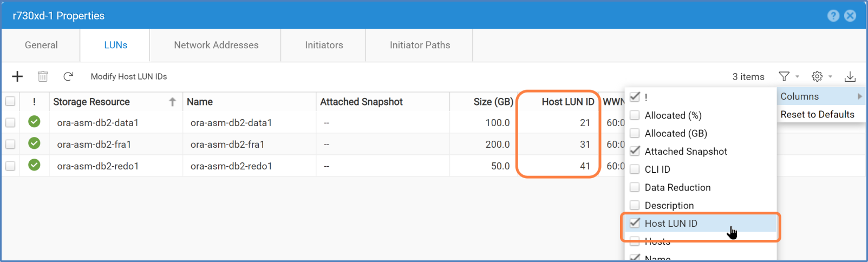Click the Storage Resource sort arrow
This screenshot has width=868, height=262.
(172, 102)
